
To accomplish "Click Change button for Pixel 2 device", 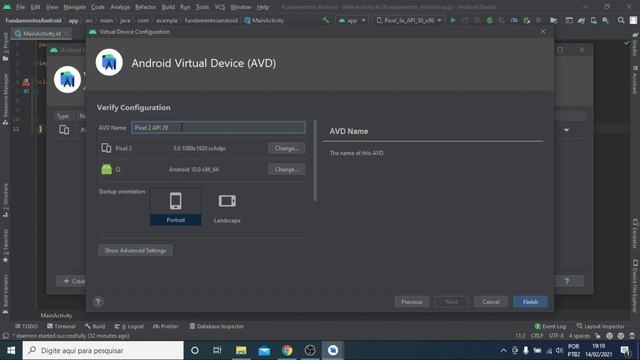I will coord(287,148).
